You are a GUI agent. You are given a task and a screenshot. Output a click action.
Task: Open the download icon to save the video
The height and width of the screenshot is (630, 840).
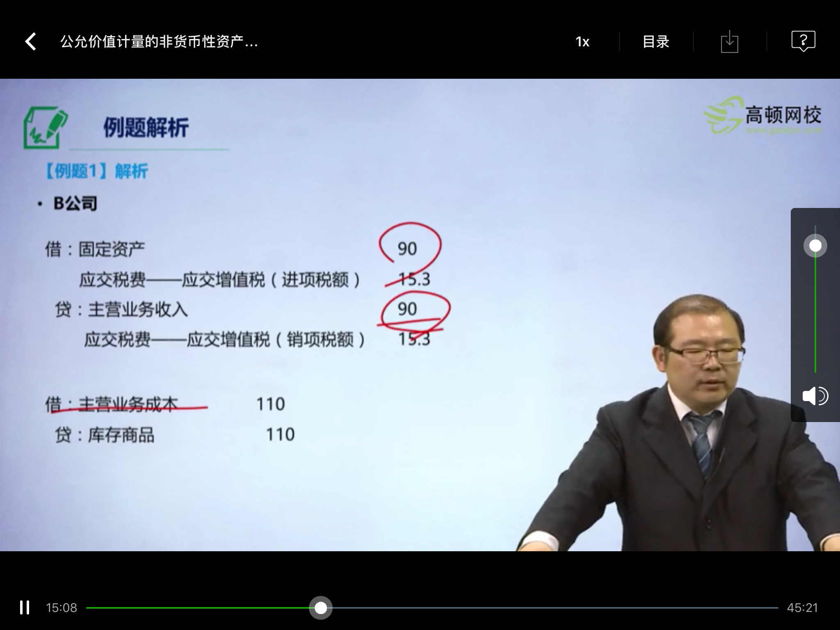pos(730,41)
